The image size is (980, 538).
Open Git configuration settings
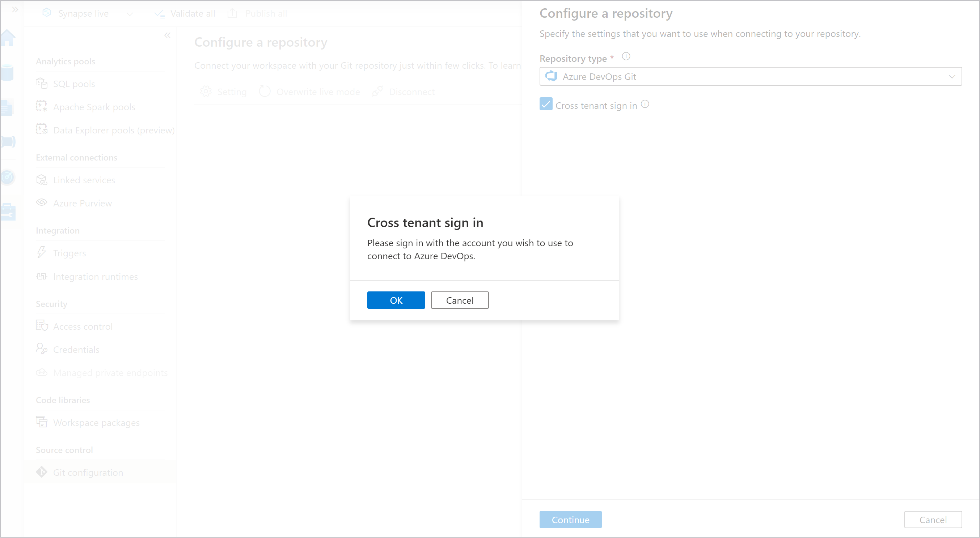point(88,472)
